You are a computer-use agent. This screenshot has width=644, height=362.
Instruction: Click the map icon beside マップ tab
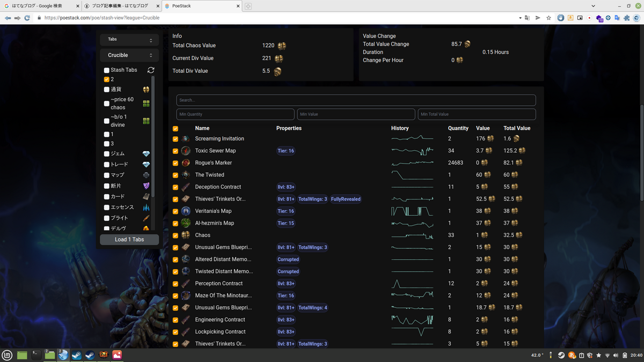point(146,175)
